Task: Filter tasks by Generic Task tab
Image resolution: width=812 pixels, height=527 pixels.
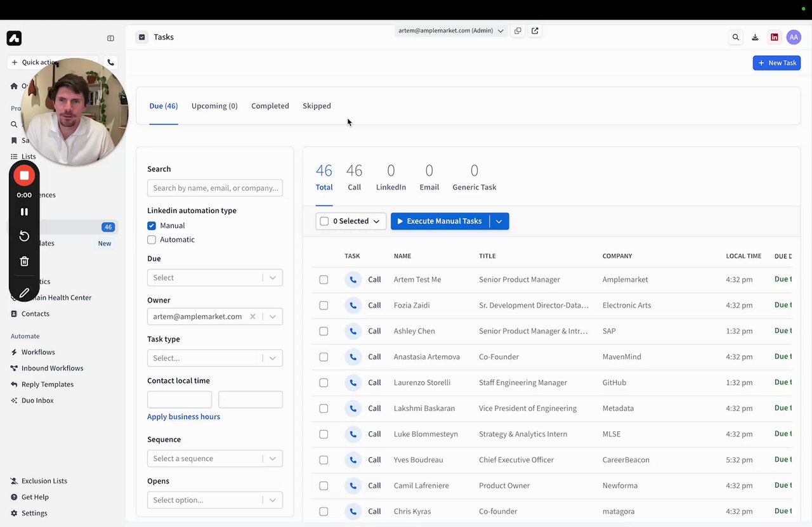Action: pos(475,177)
